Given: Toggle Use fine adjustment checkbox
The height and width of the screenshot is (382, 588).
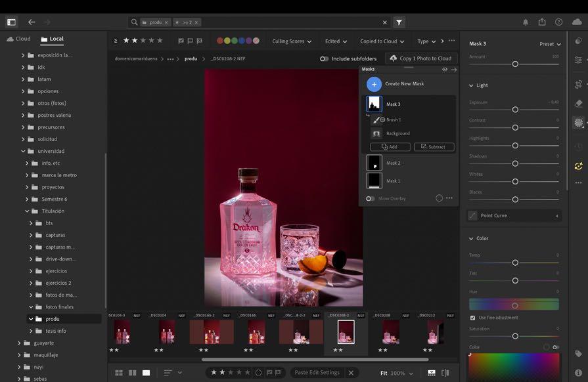Looking at the screenshot, I should (x=472, y=318).
